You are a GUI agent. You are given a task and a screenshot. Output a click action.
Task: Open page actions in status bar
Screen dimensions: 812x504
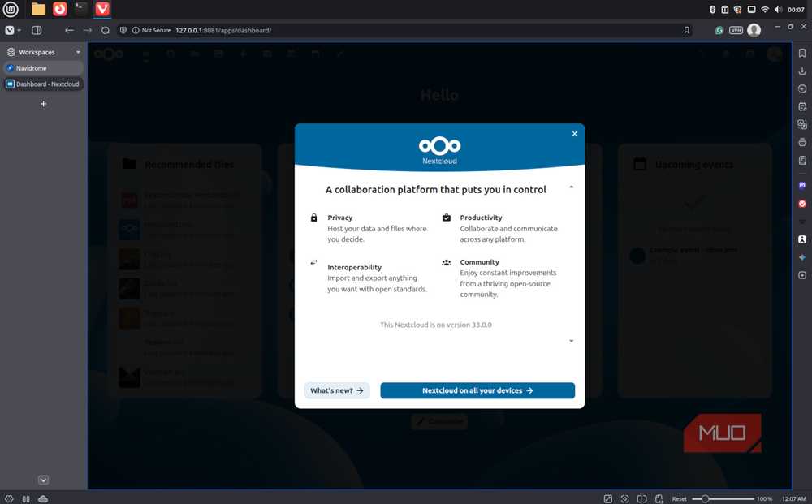[x=659, y=499]
